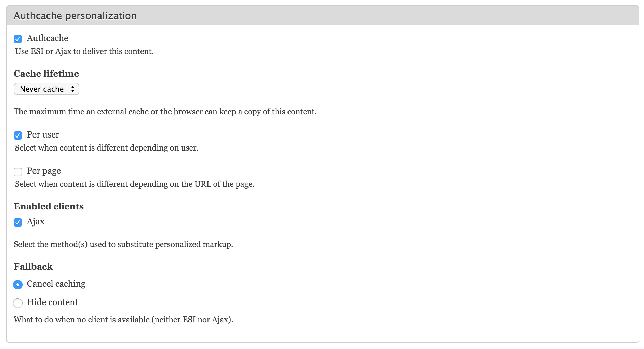
Task: Click the Never cache dropdown arrows
Action: pos(73,89)
